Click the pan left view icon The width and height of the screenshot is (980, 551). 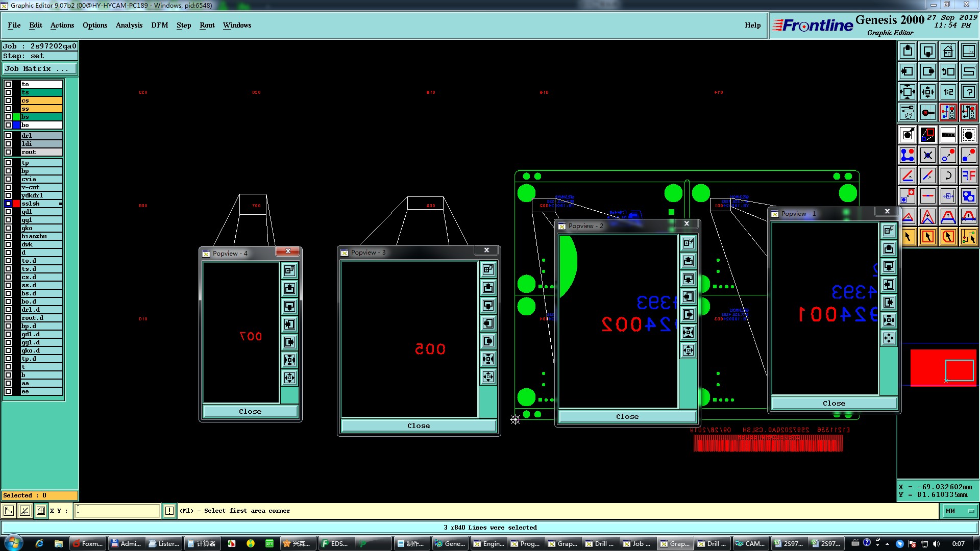coord(908,71)
